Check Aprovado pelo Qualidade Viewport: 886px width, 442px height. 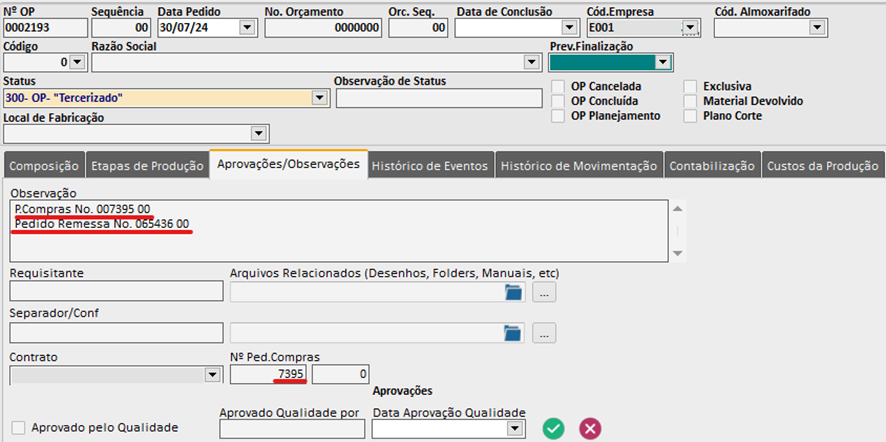tap(19, 428)
